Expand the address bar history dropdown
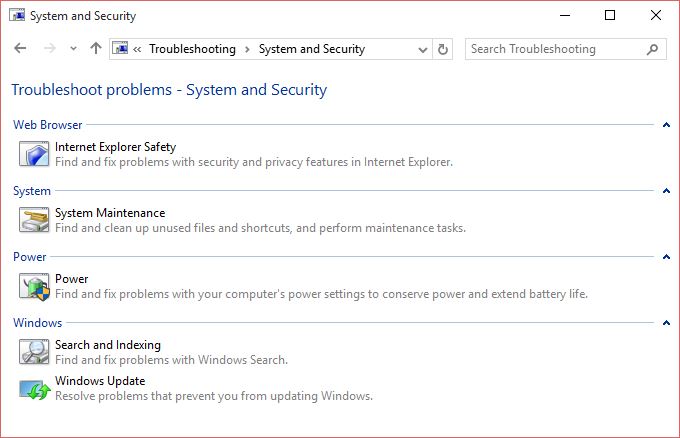The width and height of the screenshot is (680, 438). point(423,49)
